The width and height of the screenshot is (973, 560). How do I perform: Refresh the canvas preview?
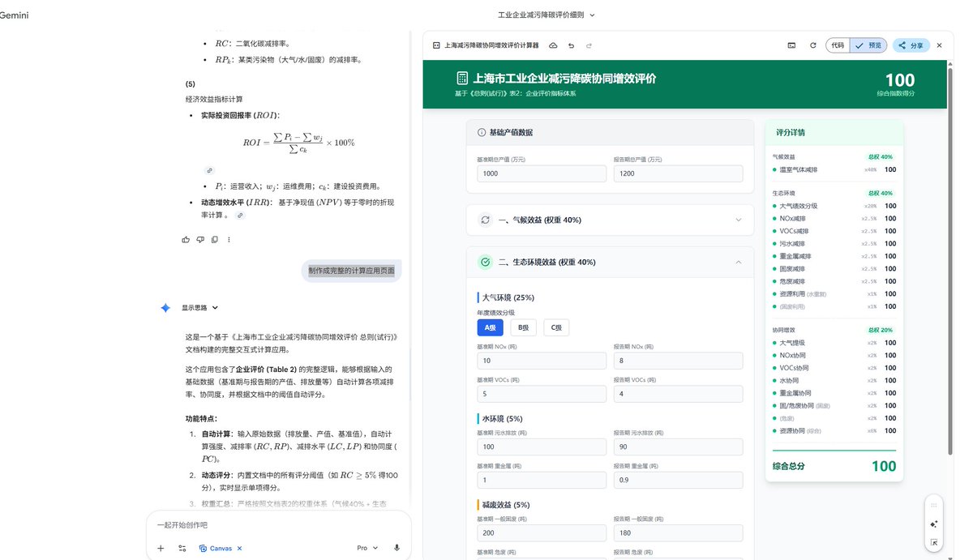[812, 45]
